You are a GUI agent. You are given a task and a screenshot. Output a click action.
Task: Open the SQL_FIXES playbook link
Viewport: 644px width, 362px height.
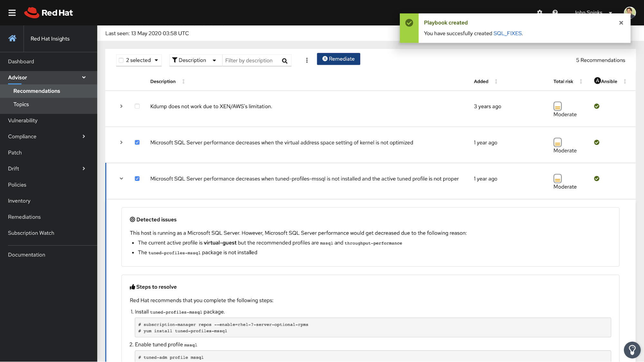[x=507, y=33]
